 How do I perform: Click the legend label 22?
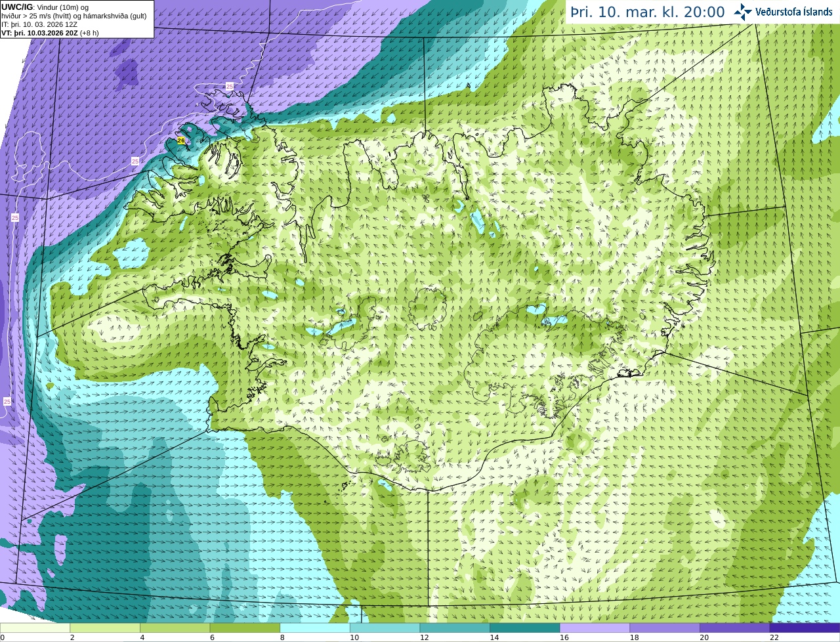coord(774,637)
